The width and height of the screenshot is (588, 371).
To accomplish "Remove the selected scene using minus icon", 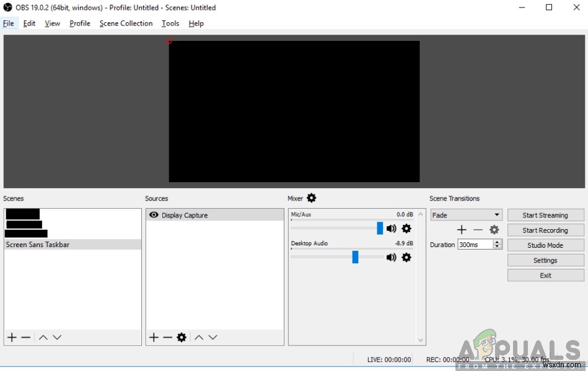I will pos(25,337).
